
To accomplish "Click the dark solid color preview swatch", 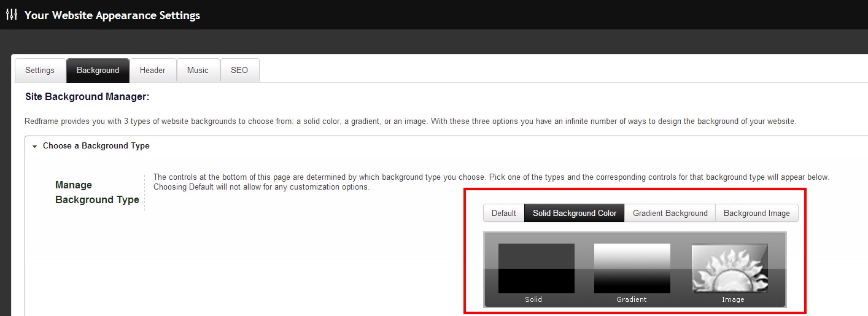I will (x=536, y=268).
